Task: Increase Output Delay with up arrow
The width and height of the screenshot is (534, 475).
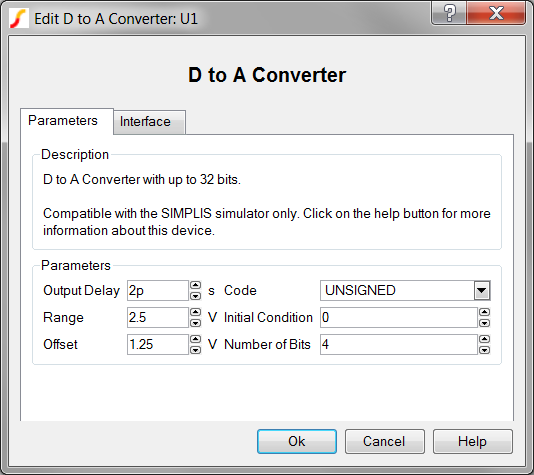Action: (x=195, y=285)
